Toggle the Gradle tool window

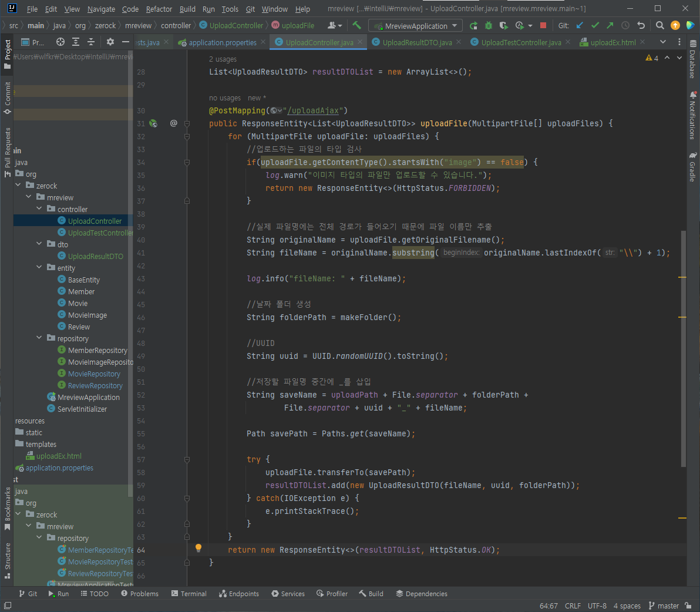point(692,166)
